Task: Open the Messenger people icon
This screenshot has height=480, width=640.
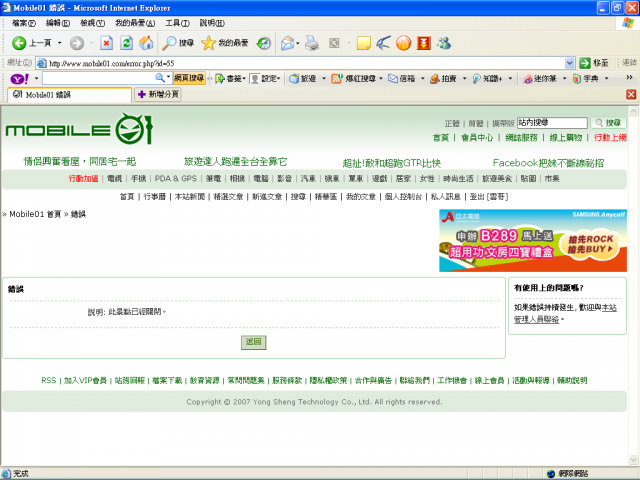Action: pyautogui.click(x=444, y=43)
